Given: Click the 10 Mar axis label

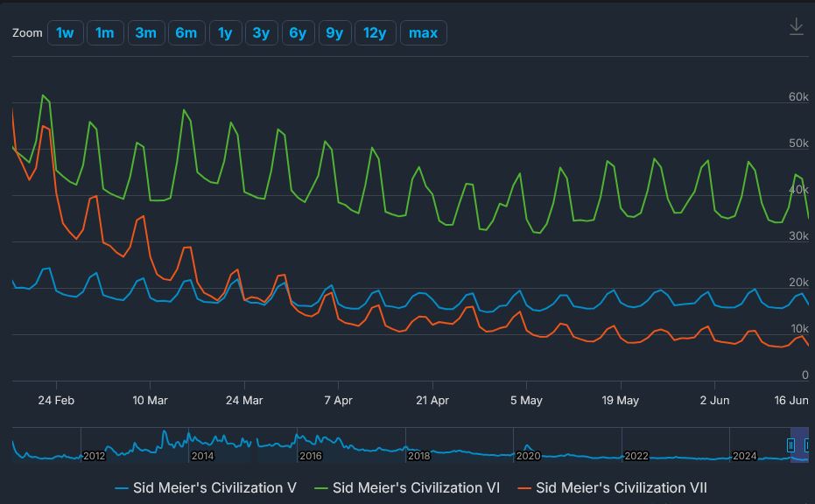Looking at the screenshot, I should (150, 400).
